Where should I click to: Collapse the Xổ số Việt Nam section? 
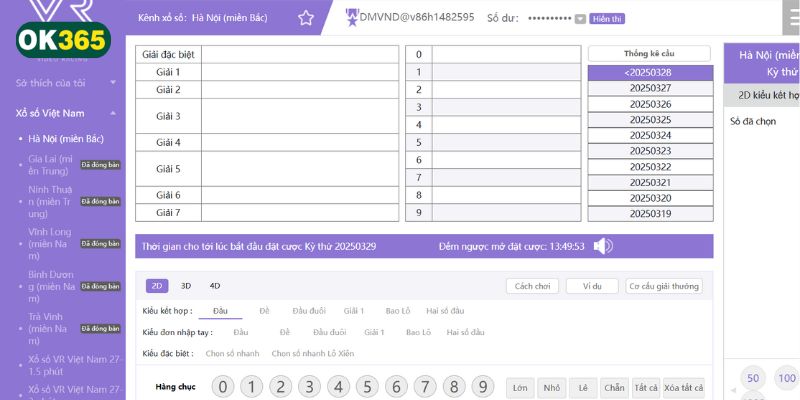(x=112, y=113)
